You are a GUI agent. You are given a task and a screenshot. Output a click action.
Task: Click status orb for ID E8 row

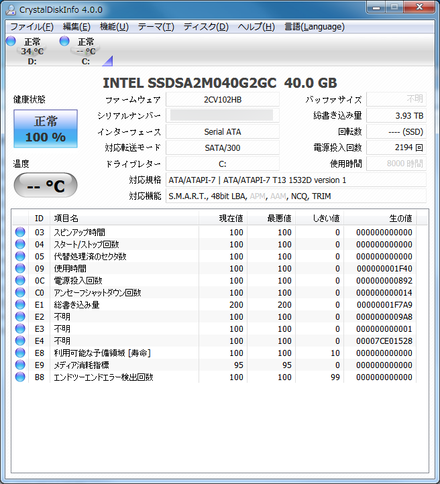(x=20, y=353)
